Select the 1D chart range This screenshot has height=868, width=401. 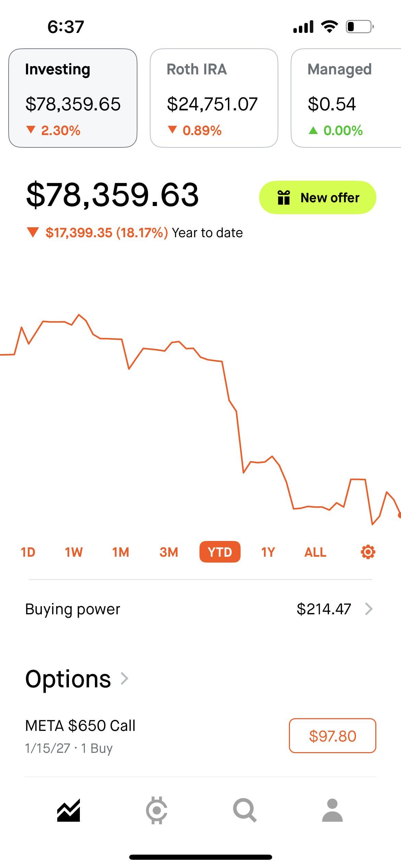(28, 552)
